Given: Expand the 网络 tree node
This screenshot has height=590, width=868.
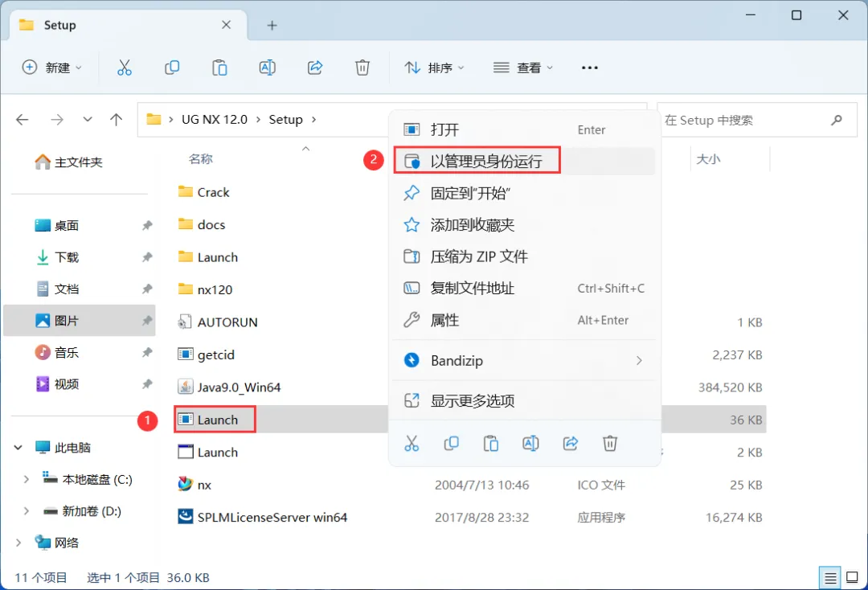Looking at the screenshot, I should coord(18,543).
